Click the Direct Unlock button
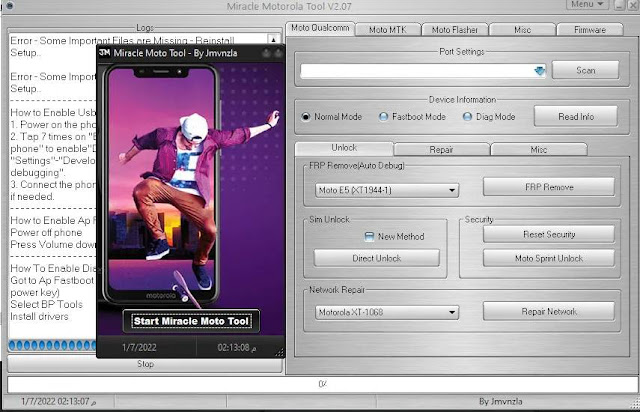Image resolution: width=640 pixels, height=412 pixels. (x=377, y=258)
